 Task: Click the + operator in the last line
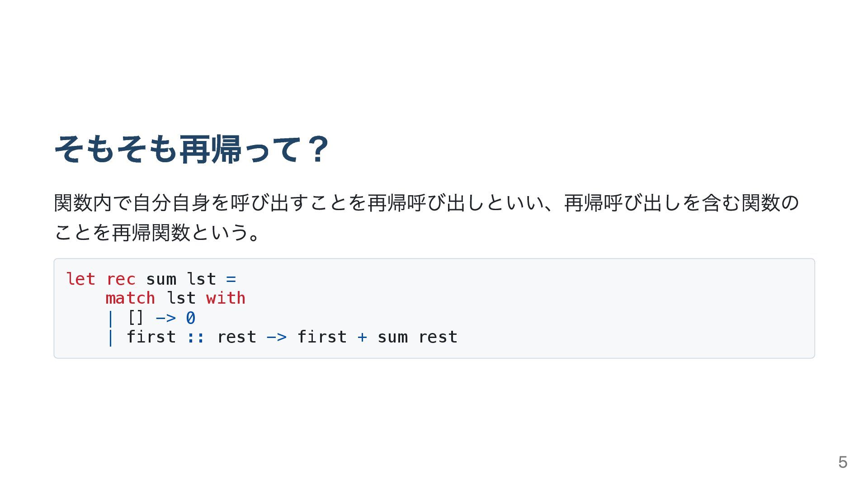362,337
